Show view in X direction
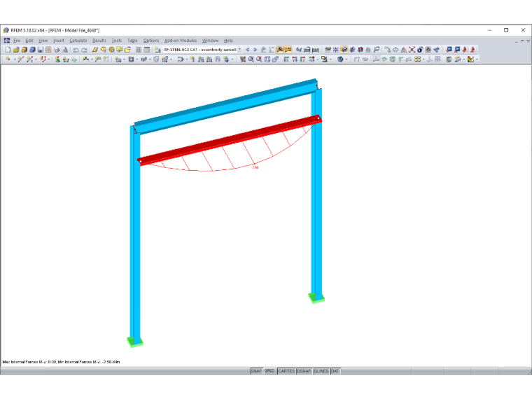 [286, 59]
